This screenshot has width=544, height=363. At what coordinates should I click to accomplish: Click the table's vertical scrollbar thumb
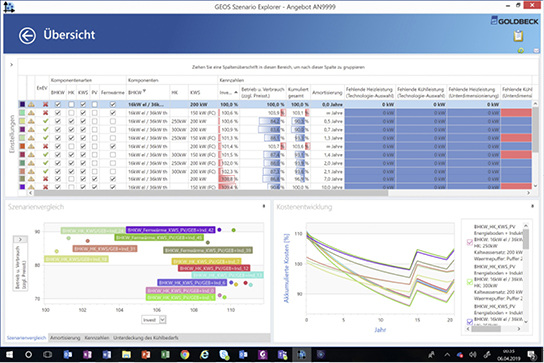click(x=535, y=130)
